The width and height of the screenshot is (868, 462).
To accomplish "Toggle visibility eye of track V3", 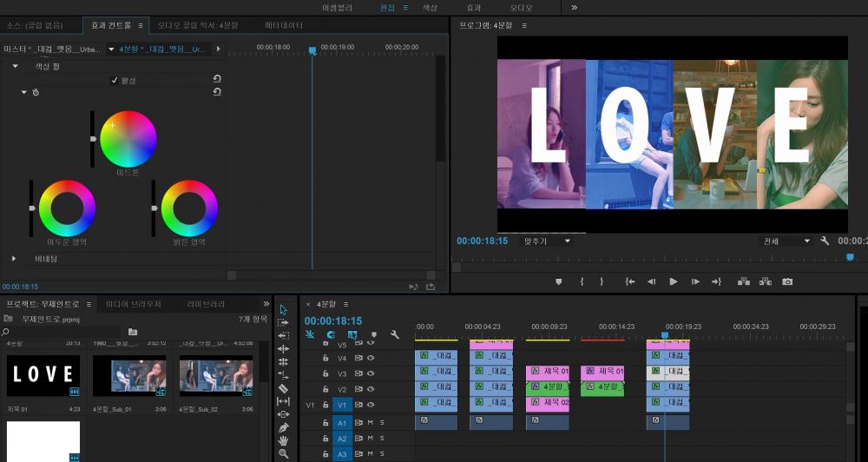I will 371,373.
